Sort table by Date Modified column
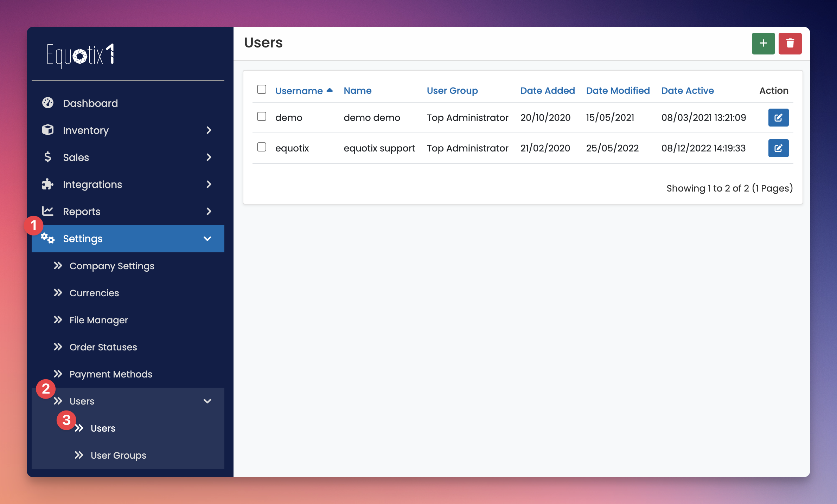 618,91
